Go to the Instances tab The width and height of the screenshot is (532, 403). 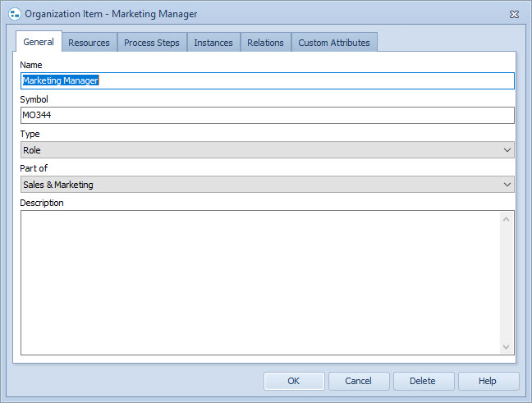point(213,43)
